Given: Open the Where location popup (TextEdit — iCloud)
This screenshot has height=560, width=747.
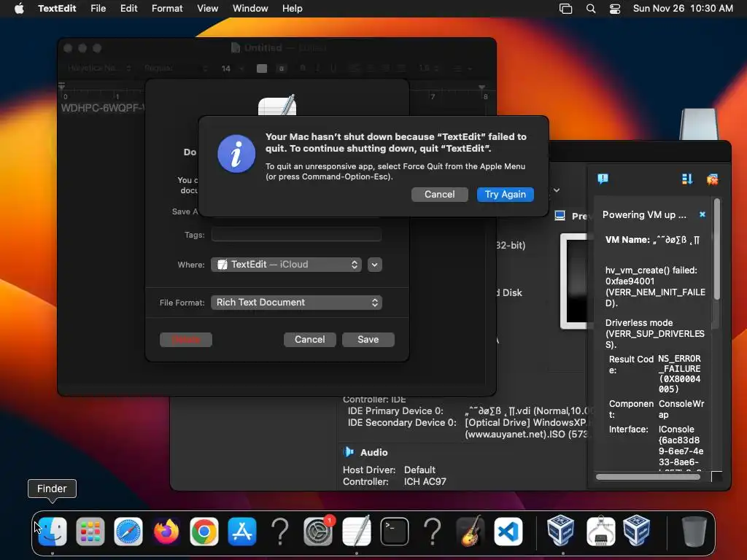Looking at the screenshot, I should pos(286,264).
